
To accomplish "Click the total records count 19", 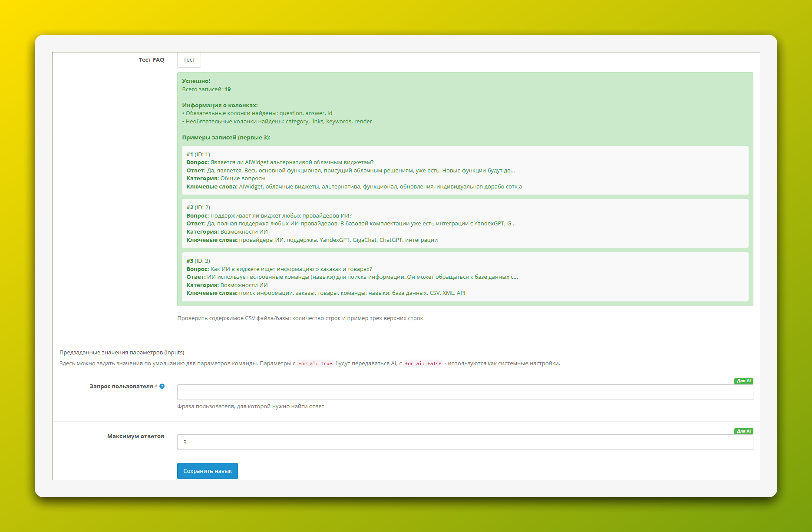I will coord(228,89).
